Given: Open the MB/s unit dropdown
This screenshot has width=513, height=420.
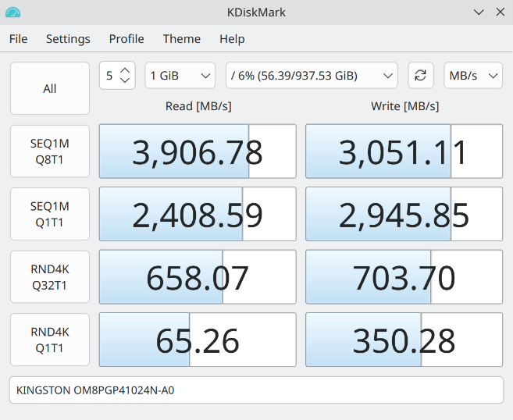Looking at the screenshot, I should 472,76.
